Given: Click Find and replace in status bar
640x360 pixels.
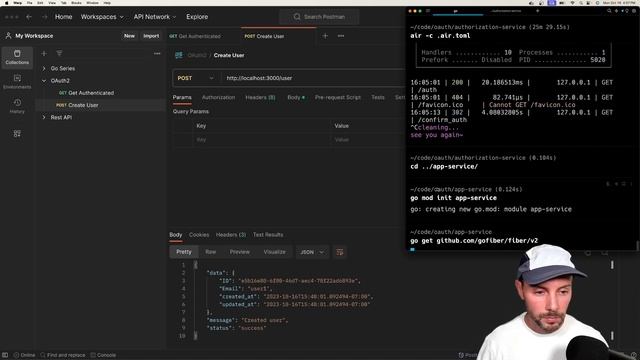Looking at the screenshot, I should click(x=63, y=355).
